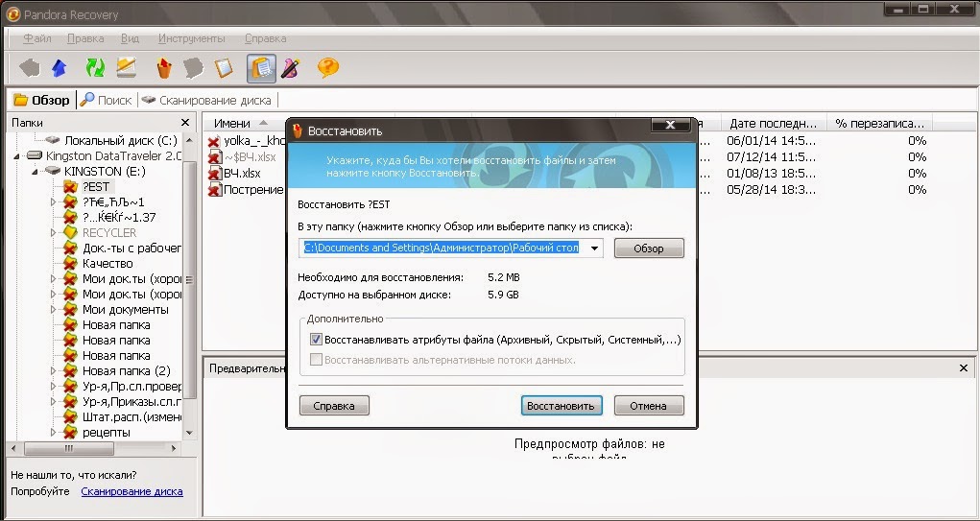
Task: Expand the Новая папка (2) node
Action: pyautogui.click(x=54, y=370)
